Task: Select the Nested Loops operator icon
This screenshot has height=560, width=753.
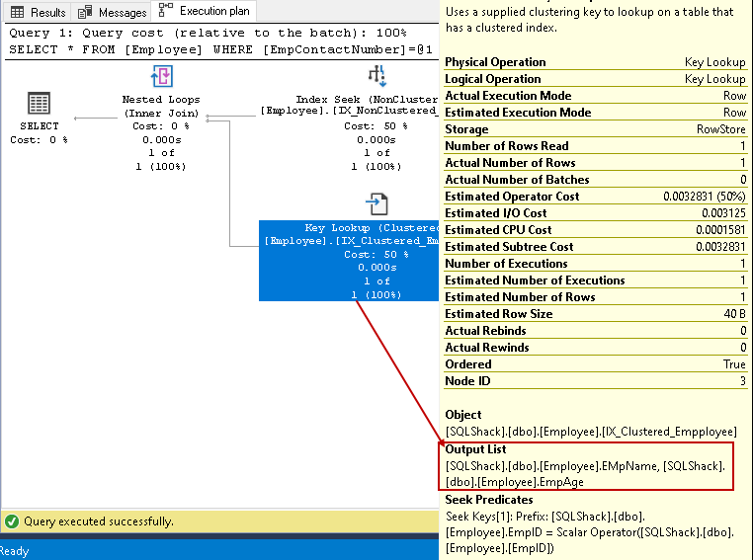Action: 162,76
